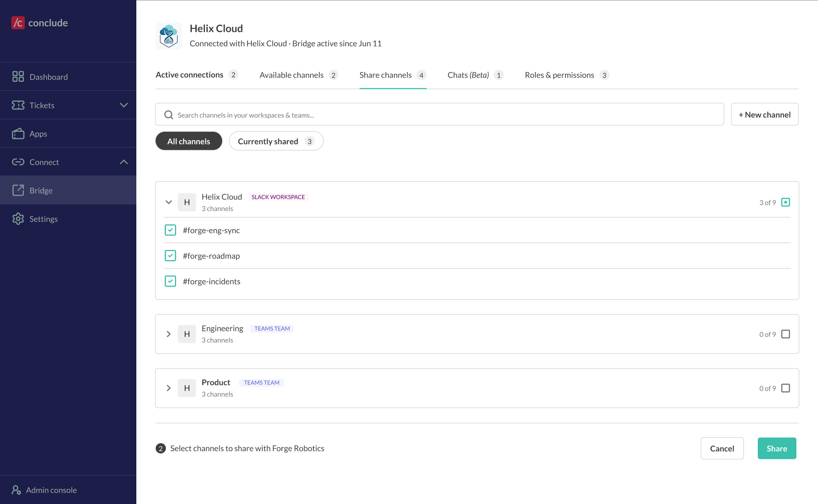Image resolution: width=818 pixels, height=504 pixels.
Task: Click the #forge-incidents channel name
Action: point(211,281)
